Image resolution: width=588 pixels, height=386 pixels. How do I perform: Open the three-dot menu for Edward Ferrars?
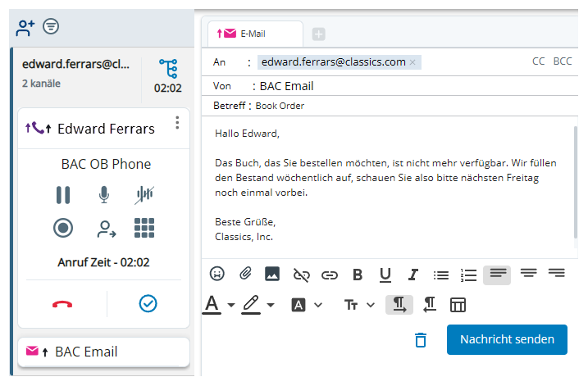coord(177,123)
